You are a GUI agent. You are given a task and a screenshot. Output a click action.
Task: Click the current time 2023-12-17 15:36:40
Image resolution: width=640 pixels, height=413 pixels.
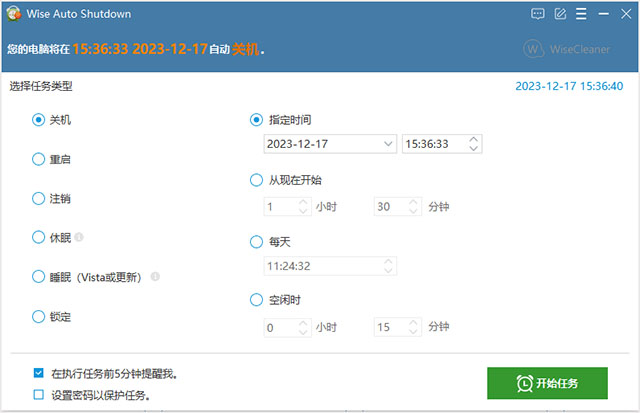coord(569,86)
